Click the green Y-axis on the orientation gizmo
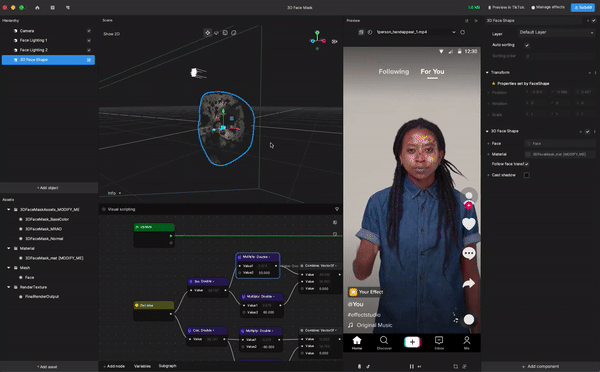Image resolution: width=600 pixels, height=372 pixels. (317, 33)
